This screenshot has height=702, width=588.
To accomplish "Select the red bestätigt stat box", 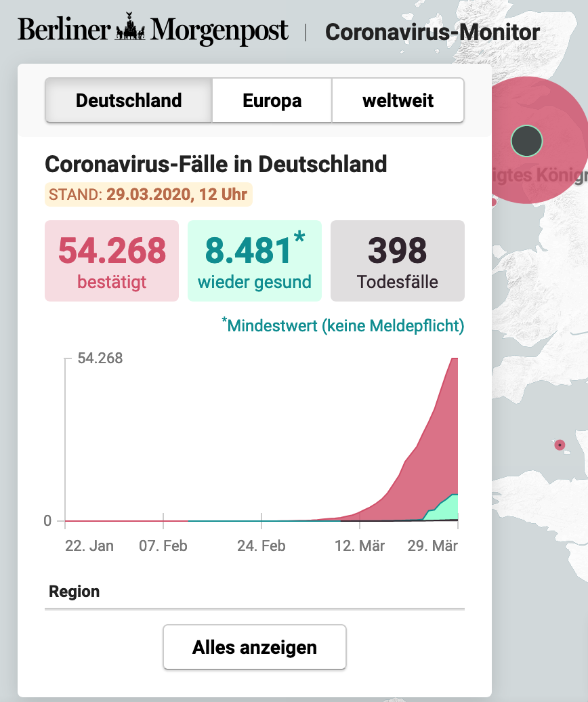I will 112,261.
